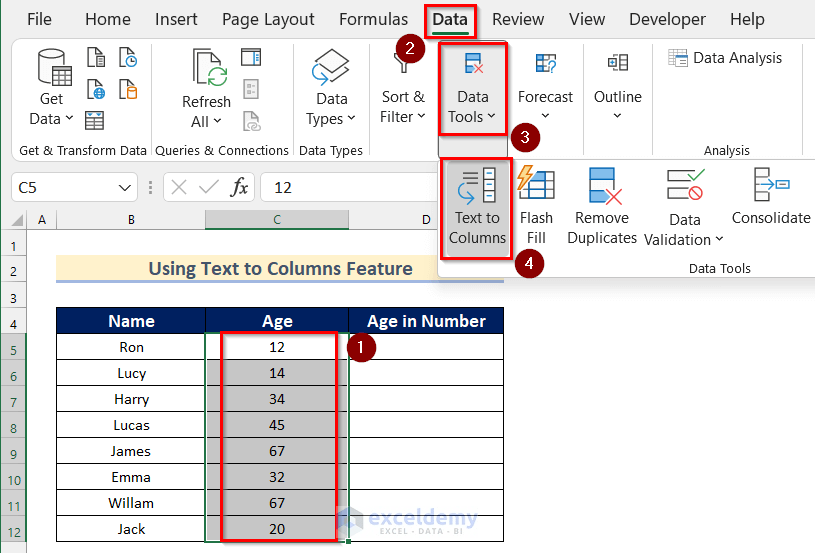
Task: Click the Consolidate icon
Action: (771, 184)
